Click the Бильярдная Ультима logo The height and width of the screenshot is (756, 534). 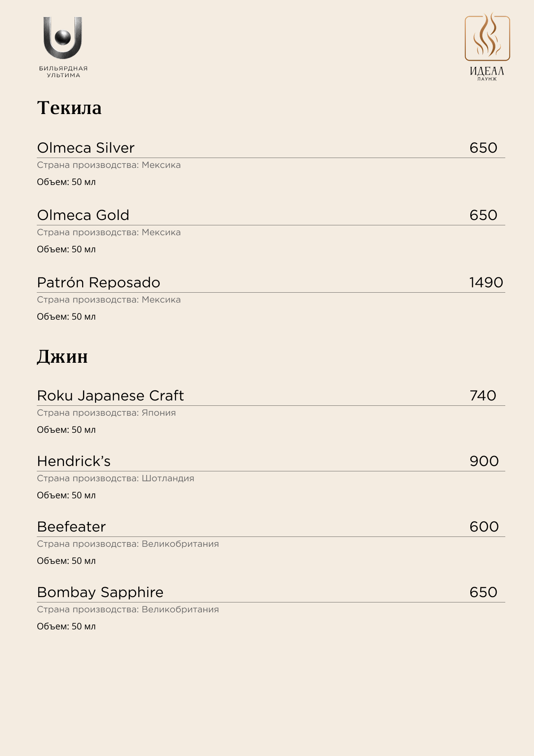[x=63, y=47]
